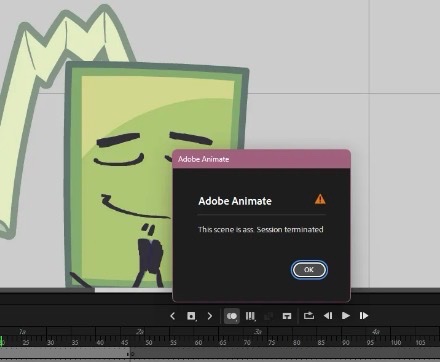
Task: Step back one frame
Action: (x=328, y=315)
